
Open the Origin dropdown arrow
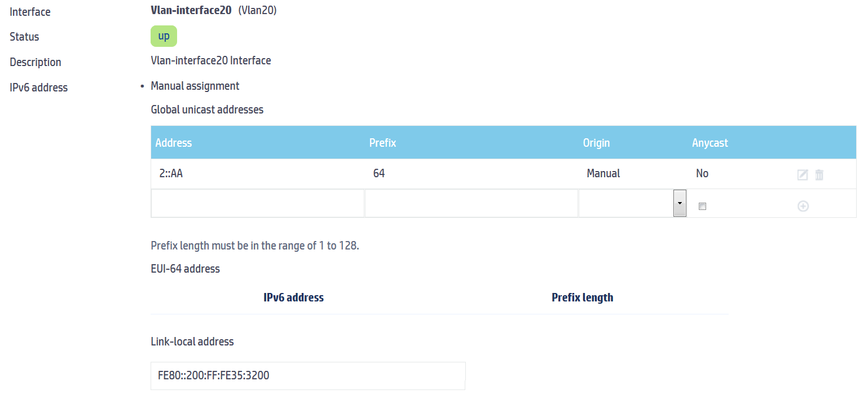(x=680, y=203)
